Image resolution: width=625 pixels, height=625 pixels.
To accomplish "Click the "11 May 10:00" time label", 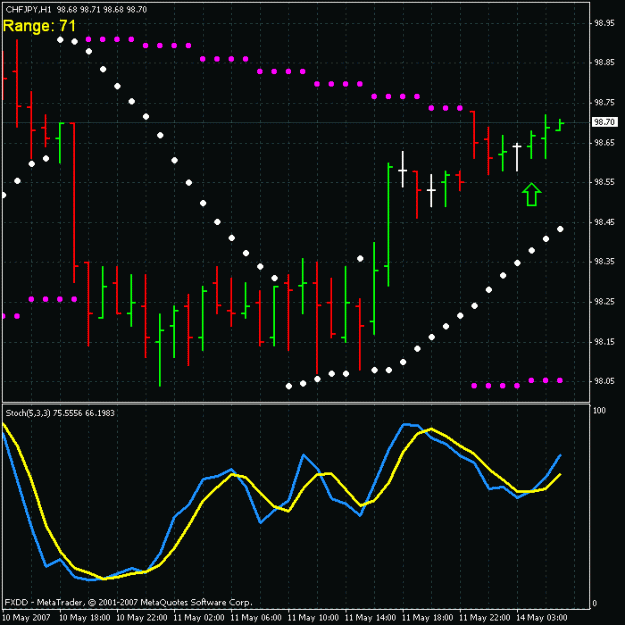I will pyautogui.click(x=313, y=618).
